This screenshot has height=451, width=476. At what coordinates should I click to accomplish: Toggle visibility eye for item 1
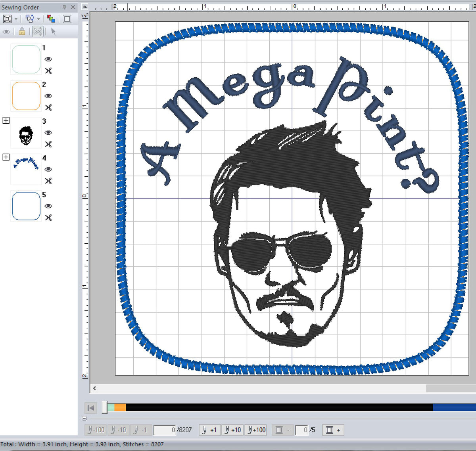tap(48, 59)
